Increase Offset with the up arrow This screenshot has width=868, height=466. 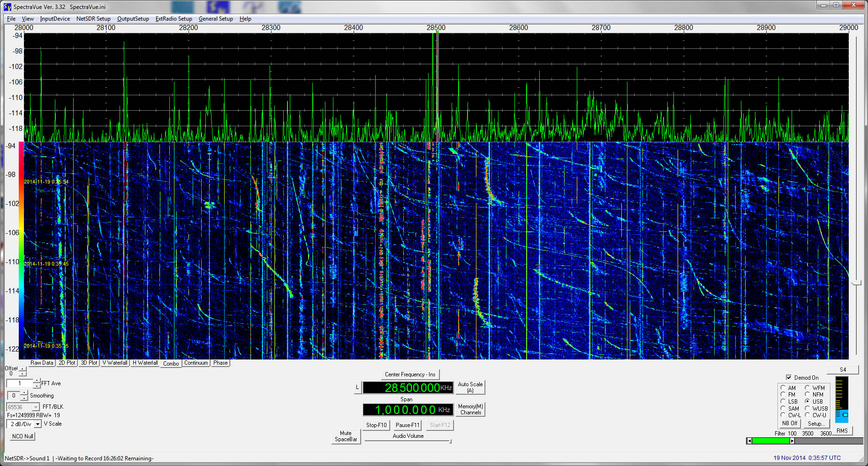[x=23, y=369]
